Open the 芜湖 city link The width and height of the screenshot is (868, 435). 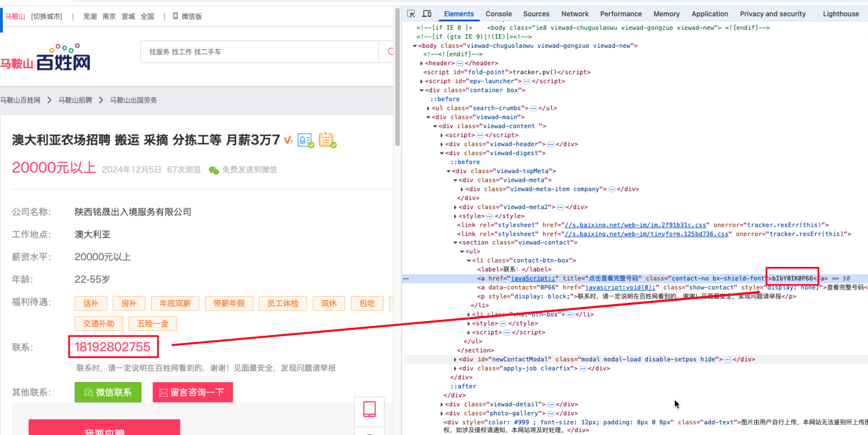pos(90,16)
